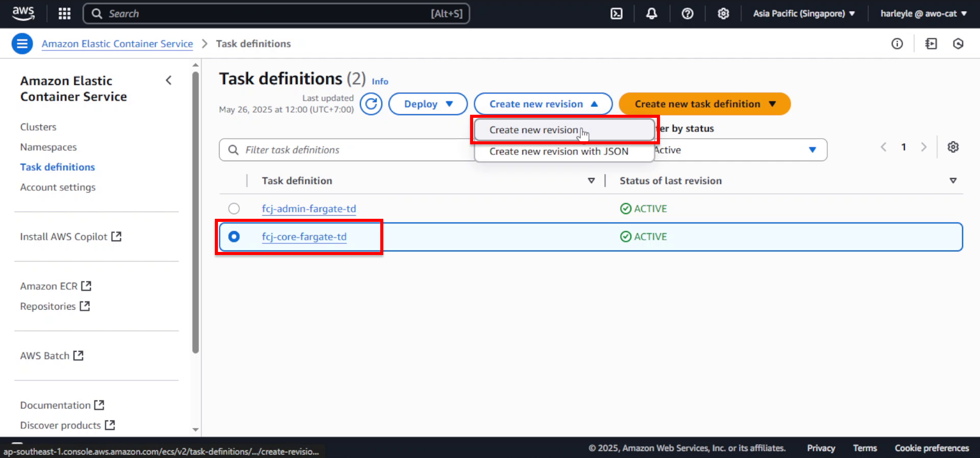The image size is (980, 458).
Task: Launch the CloudShell terminal icon
Action: [617, 14]
